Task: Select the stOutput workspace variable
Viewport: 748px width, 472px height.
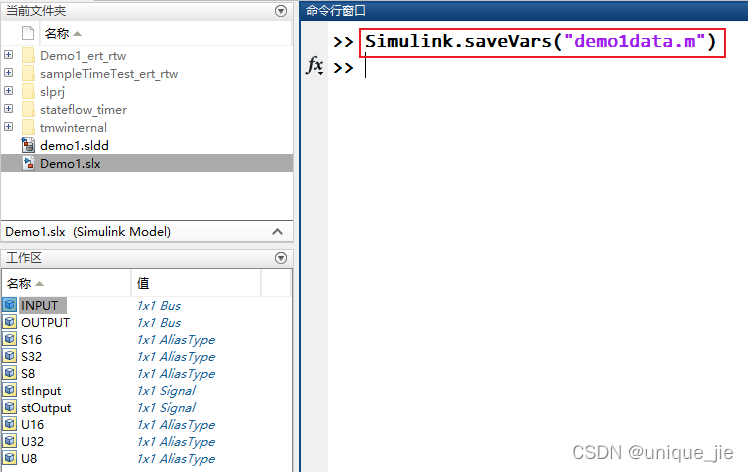Action: point(46,408)
